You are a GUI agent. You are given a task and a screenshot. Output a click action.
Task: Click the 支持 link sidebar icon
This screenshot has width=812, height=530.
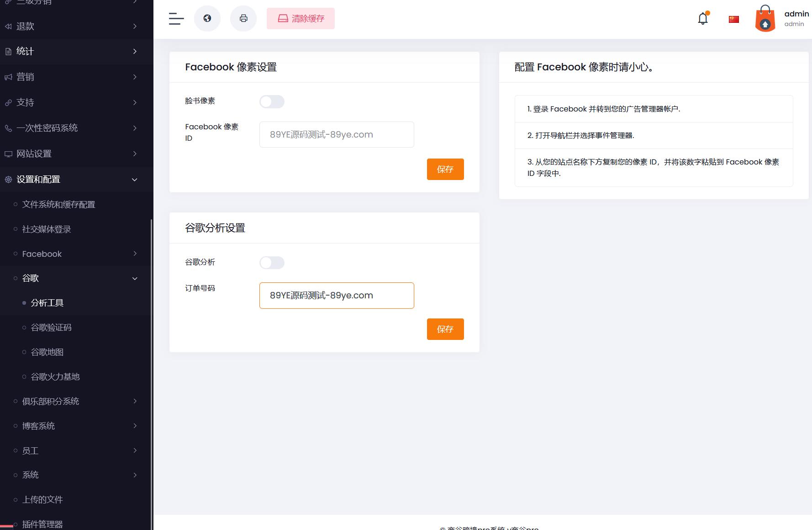[x=8, y=103]
